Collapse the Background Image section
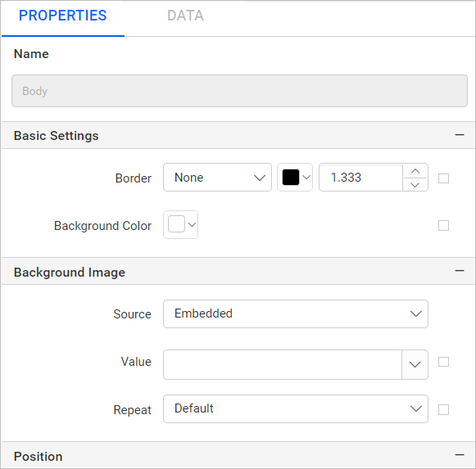Image resolution: width=476 pixels, height=469 pixels. (x=460, y=271)
